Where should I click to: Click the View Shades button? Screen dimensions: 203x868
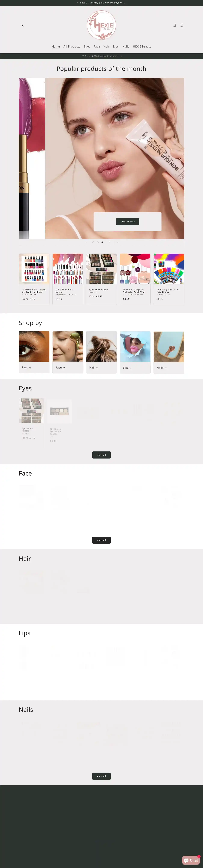click(x=128, y=222)
